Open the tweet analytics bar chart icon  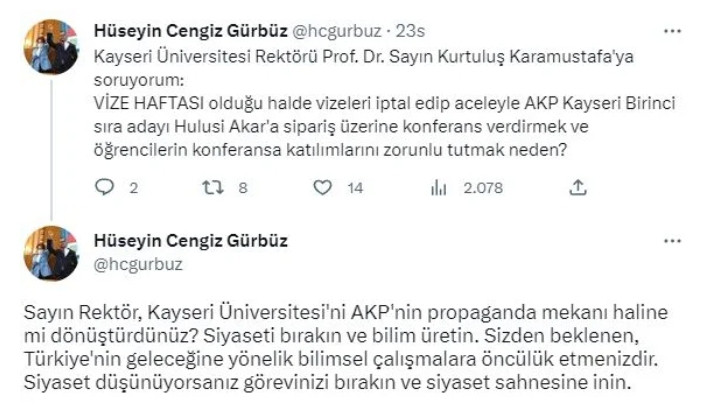[x=437, y=187]
